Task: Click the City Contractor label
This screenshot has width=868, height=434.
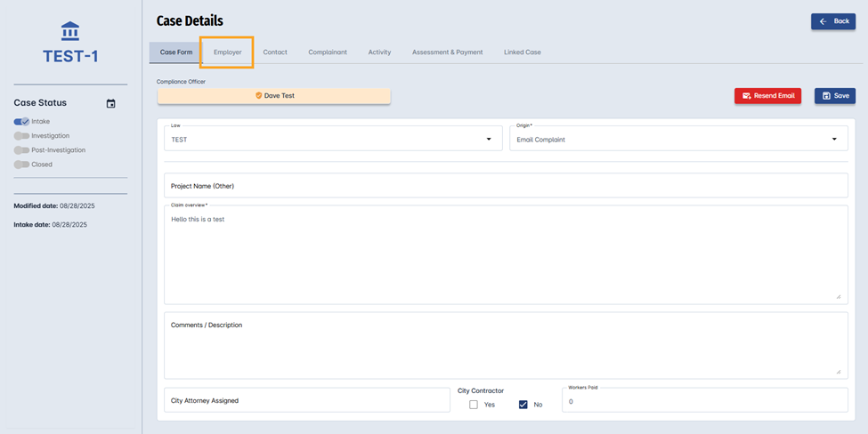Action: (x=481, y=391)
